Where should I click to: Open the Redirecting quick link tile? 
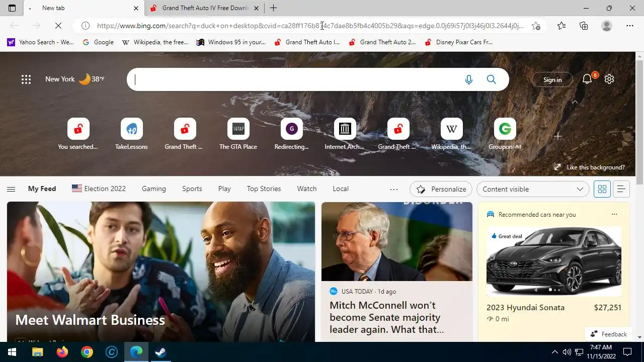(x=291, y=134)
